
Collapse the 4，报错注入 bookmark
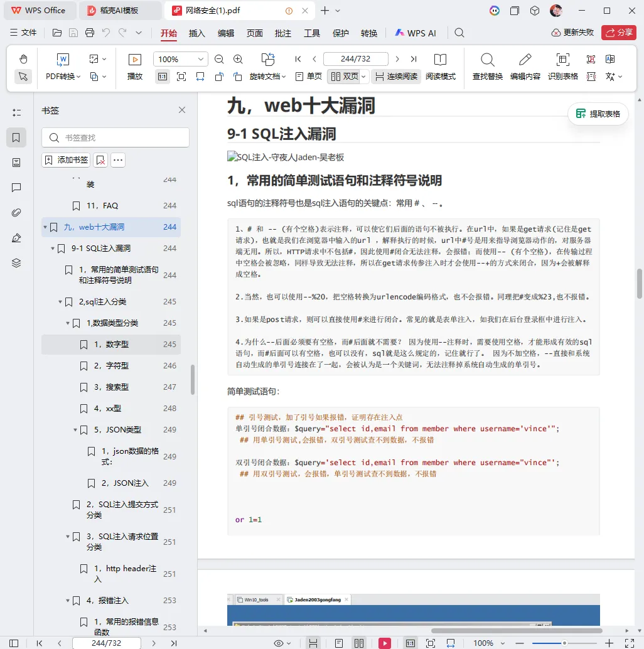67,601
